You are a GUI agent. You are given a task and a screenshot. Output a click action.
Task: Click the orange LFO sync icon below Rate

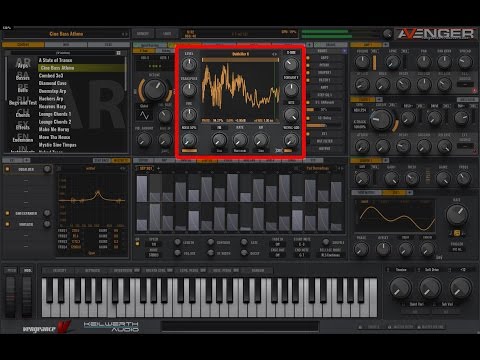(x=457, y=233)
